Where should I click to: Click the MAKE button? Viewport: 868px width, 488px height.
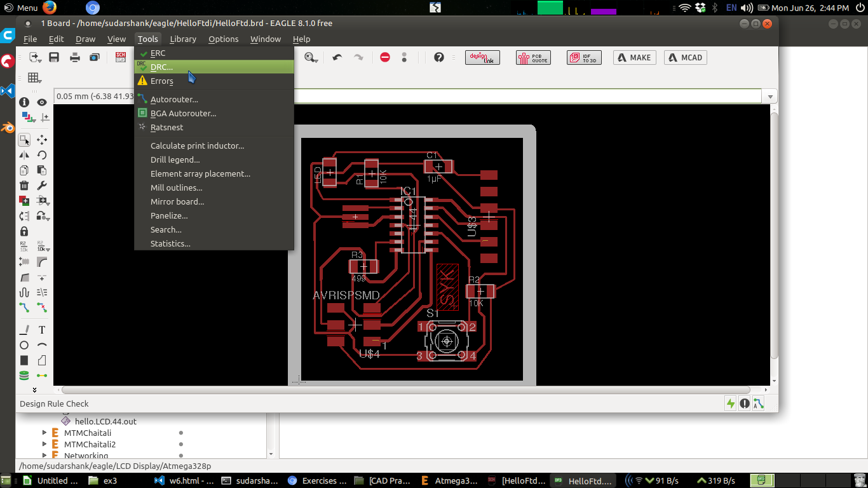click(634, 57)
